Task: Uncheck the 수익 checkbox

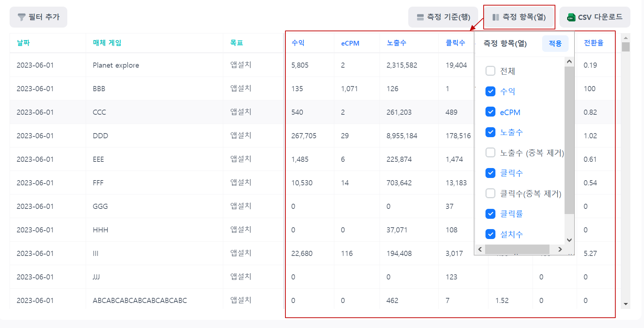Action: pyautogui.click(x=490, y=91)
